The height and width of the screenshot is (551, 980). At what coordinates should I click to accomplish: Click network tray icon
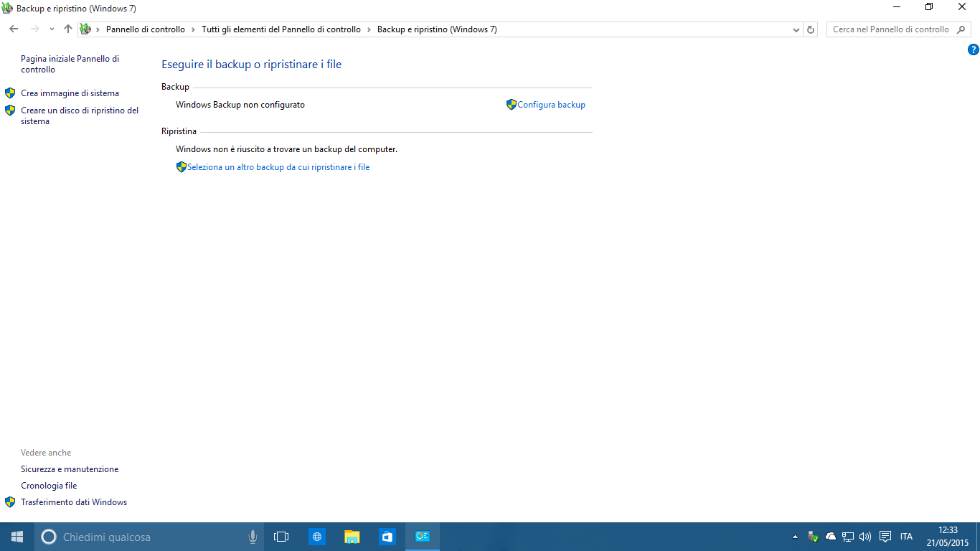tap(848, 537)
